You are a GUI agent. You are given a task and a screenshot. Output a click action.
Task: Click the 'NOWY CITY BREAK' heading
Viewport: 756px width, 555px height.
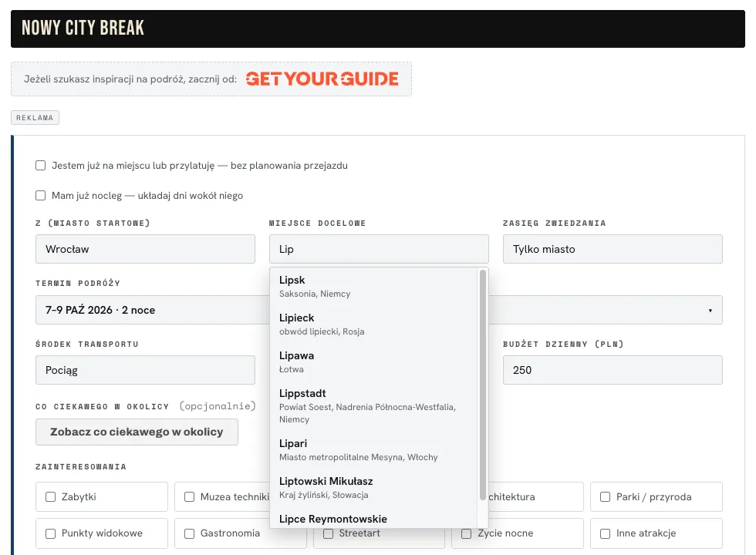coord(83,28)
